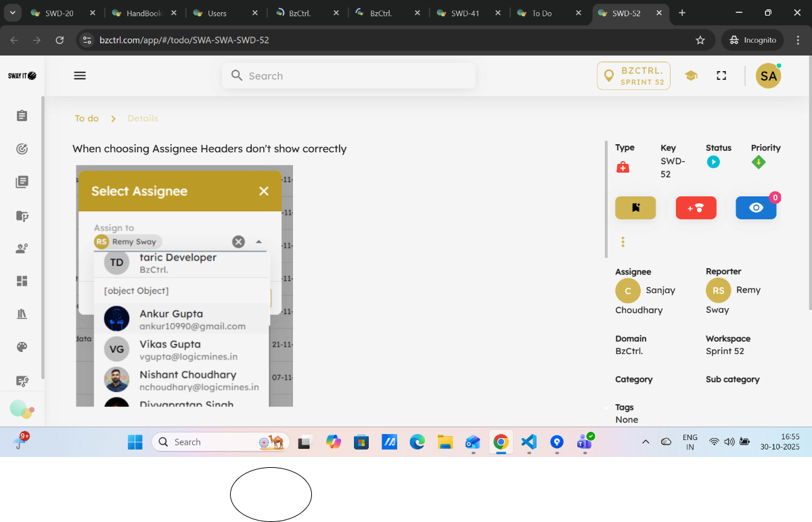Switch to the SWD-41 browser tab
This screenshot has width=812, height=522.
(466, 13)
